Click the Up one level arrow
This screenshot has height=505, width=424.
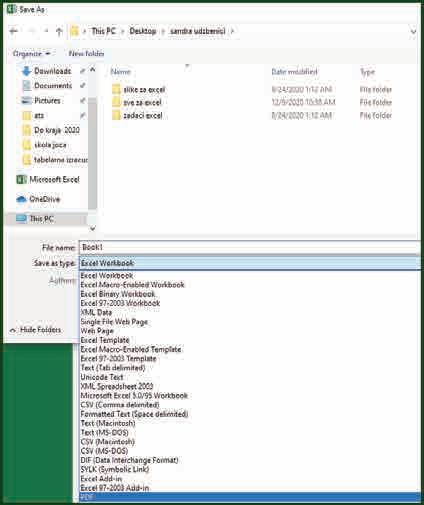point(59,32)
